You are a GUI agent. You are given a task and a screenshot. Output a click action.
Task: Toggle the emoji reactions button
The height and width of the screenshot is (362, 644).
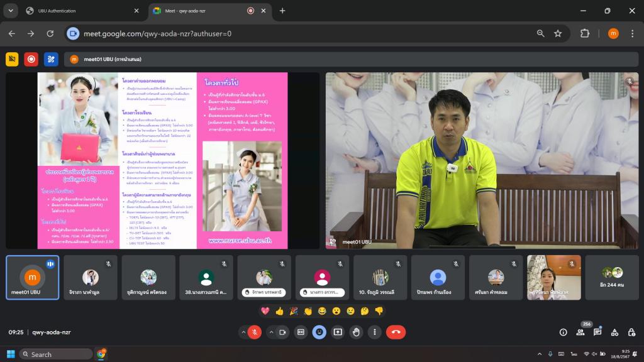319,332
